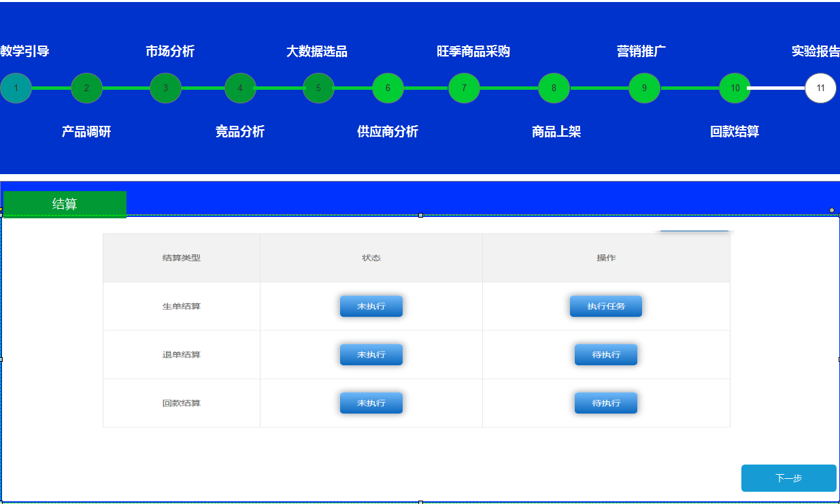Screen dimensions: 840x504
Task: Select step 2 circle 产品调研
Action: (86, 88)
